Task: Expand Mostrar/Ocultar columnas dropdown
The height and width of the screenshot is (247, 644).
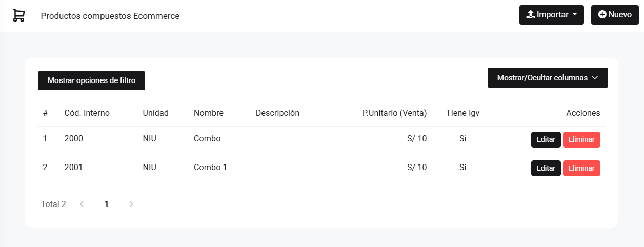Action: [547, 78]
